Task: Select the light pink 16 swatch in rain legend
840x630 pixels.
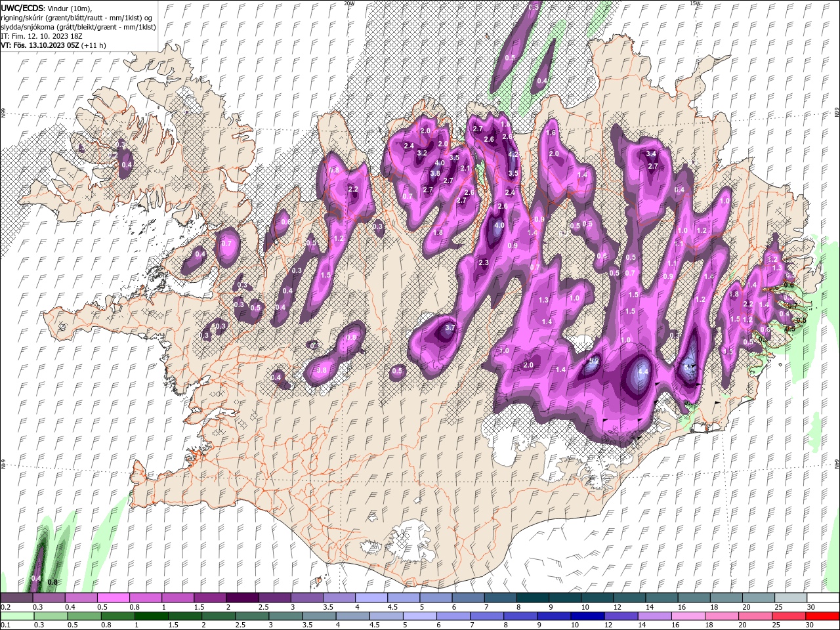Action: tap(688, 616)
